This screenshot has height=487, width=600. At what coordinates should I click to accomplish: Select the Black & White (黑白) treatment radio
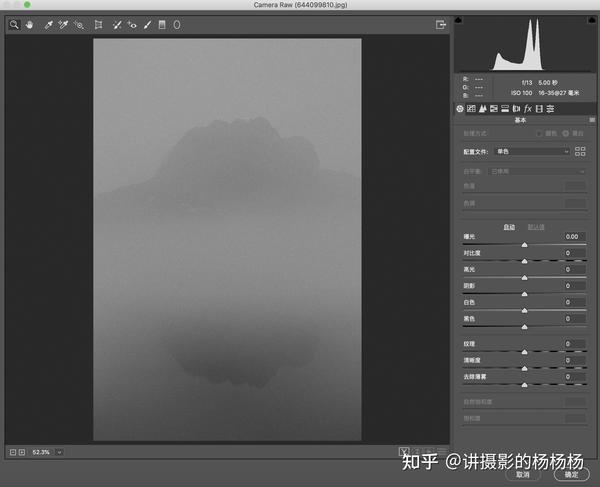click(566, 134)
